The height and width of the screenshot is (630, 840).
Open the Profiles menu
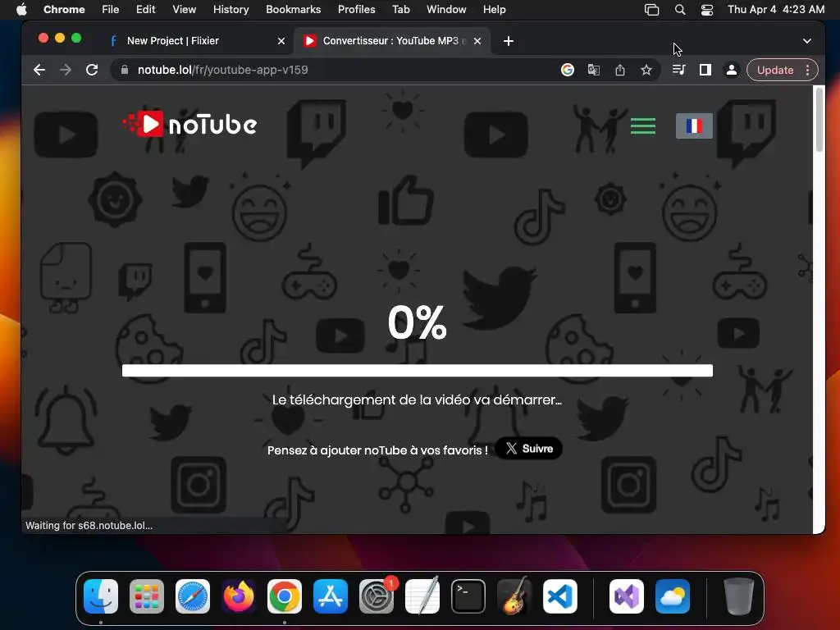356,9
